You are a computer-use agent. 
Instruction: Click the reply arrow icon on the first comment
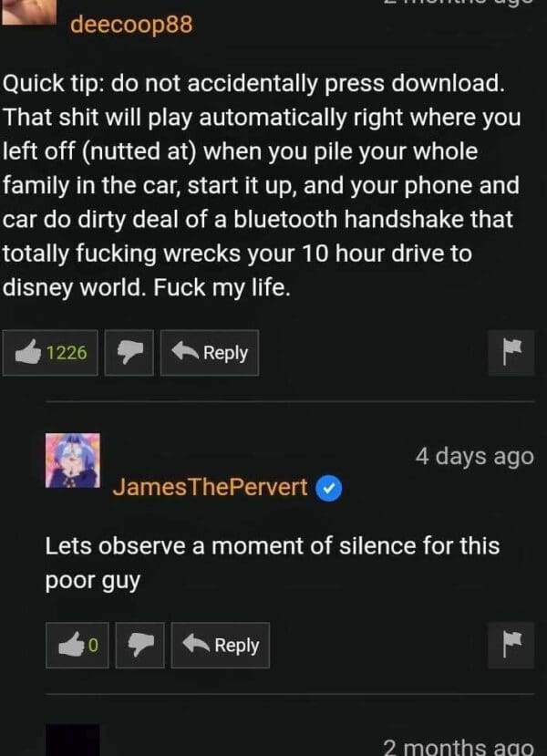[185, 351]
